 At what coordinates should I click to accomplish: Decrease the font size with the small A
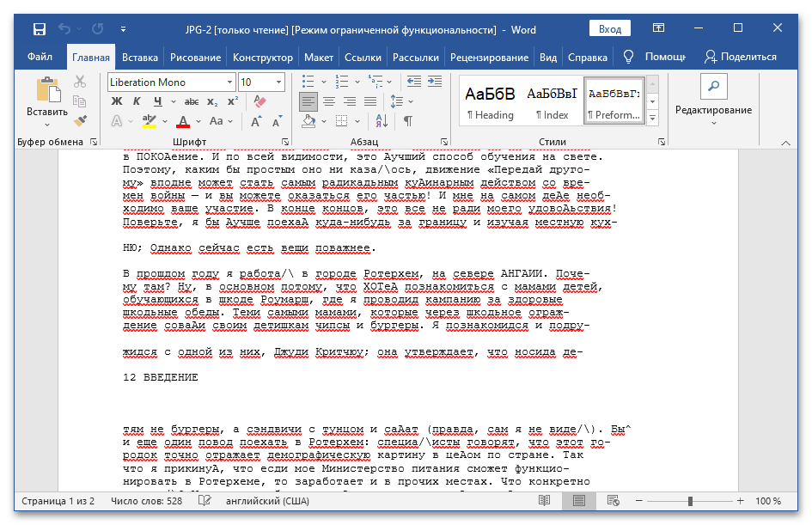(x=277, y=121)
